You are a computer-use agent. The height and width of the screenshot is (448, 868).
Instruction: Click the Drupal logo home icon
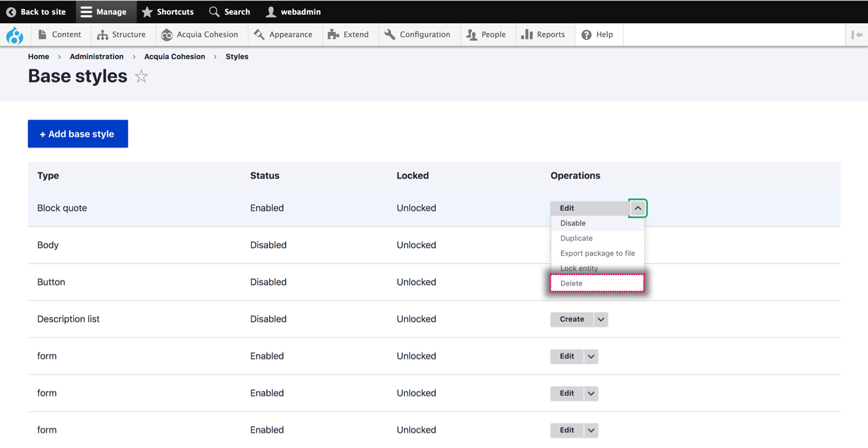coord(14,35)
